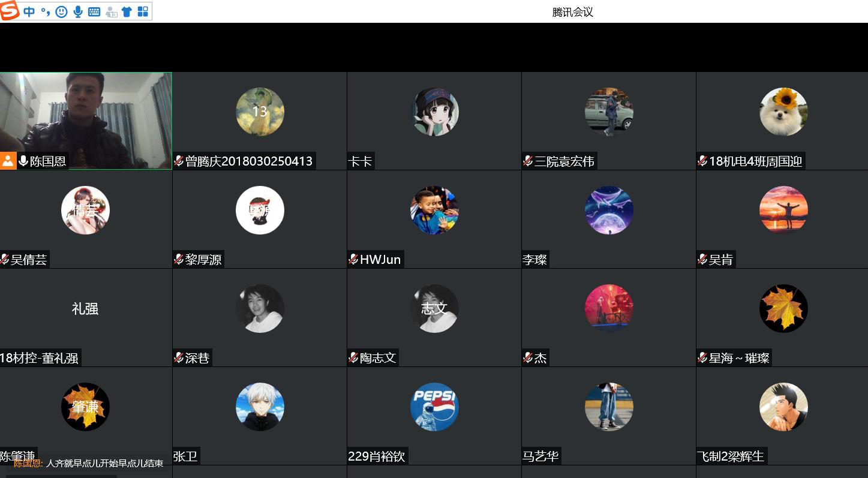Click the 腾讯会议 window title
Screen dimensions: 868x478
(x=572, y=12)
